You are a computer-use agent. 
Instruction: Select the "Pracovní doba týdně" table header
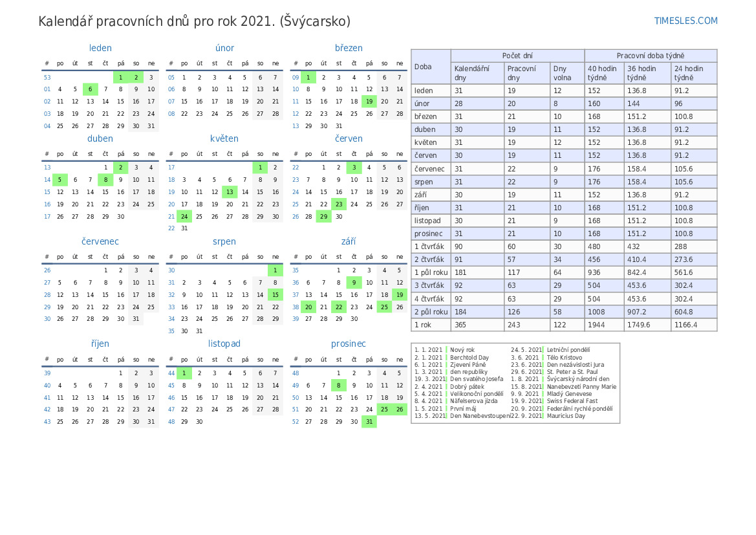point(650,56)
